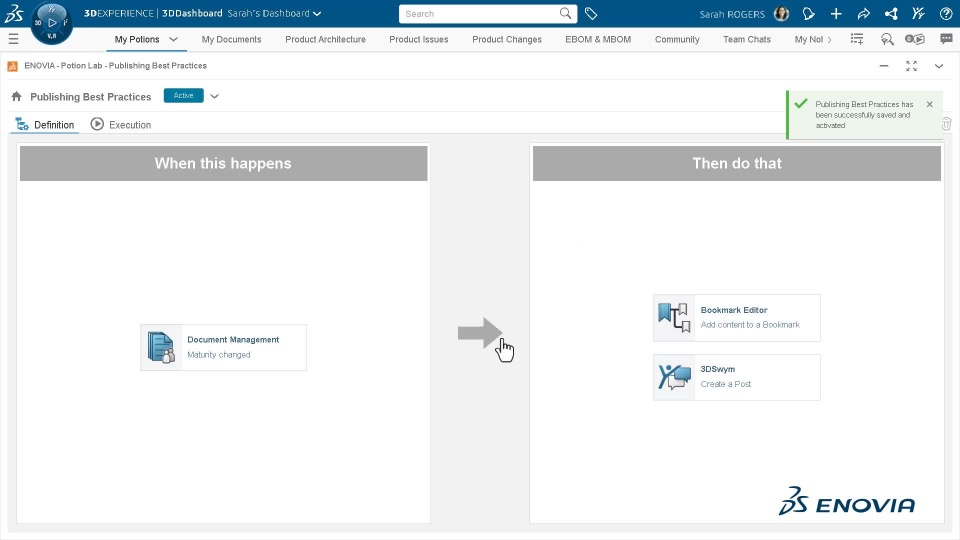Viewport: 960px width, 540px height.
Task: Open the hamburger menu
Action: point(13,39)
